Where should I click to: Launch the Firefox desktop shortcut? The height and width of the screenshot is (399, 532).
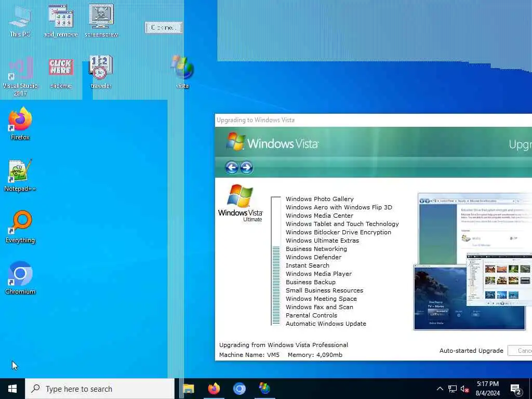click(20, 123)
